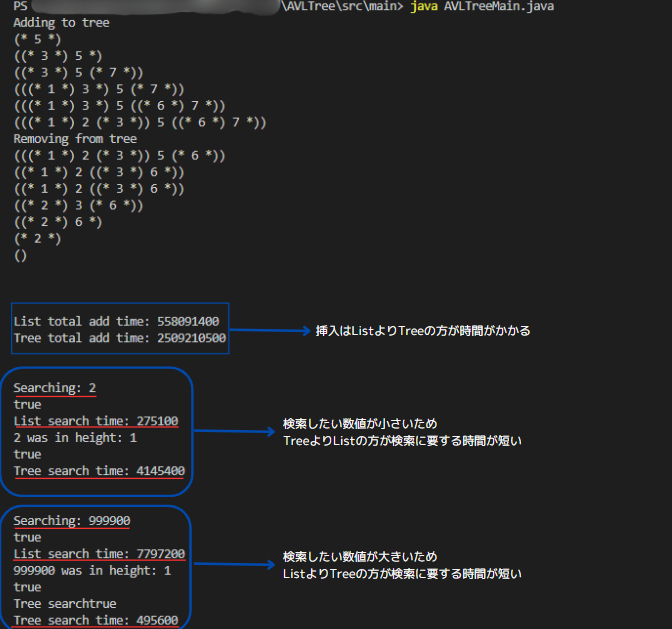Click the annotation '検索したい数値が大きいため'
672x629 pixels.
coord(360,557)
